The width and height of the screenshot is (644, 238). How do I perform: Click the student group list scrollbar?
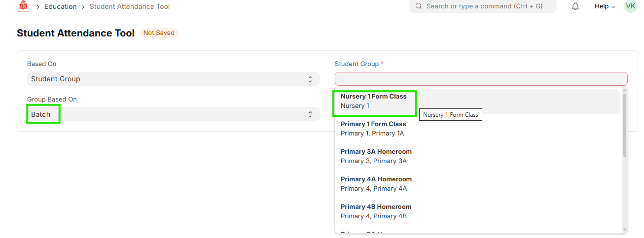point(625,126)
